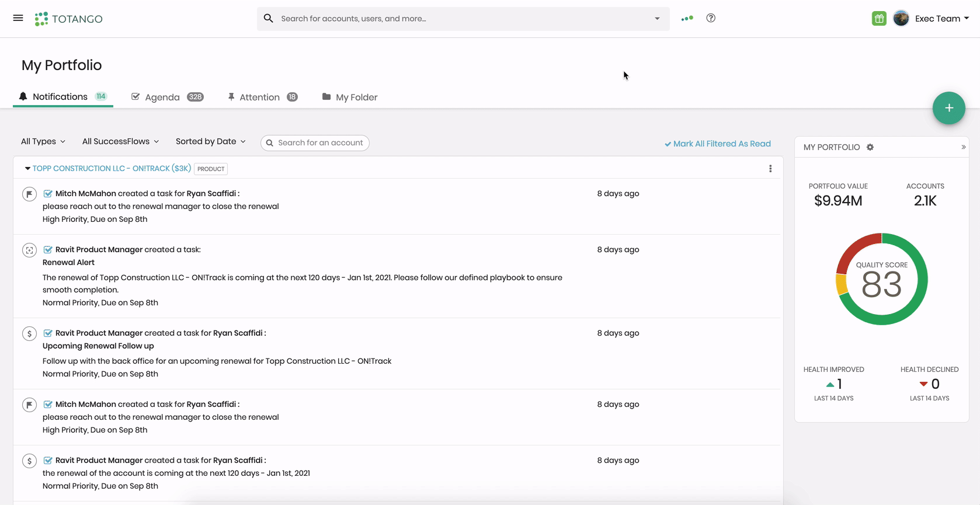The width and height of the screenshot is (980, 505).
Task: Click the Quality Score 83 value
Action: click(881, 285)
